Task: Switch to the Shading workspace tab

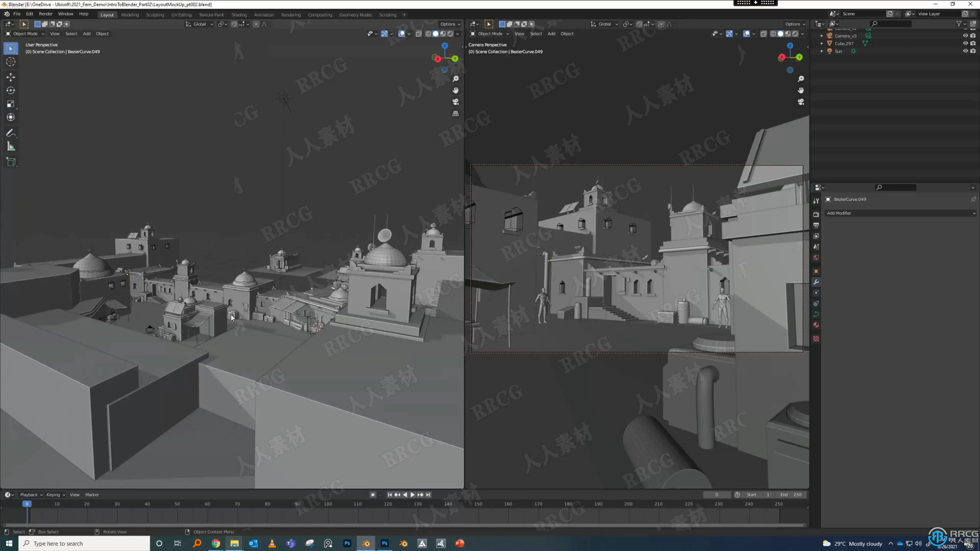Action: click(x=239, y=15)
